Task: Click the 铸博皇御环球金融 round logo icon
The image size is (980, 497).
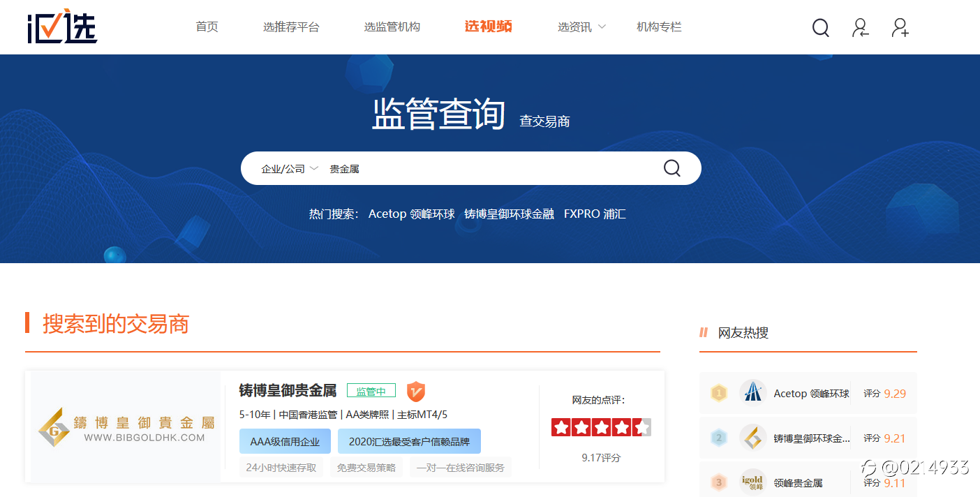Action: pyautogui.click(x=753, y=438)
